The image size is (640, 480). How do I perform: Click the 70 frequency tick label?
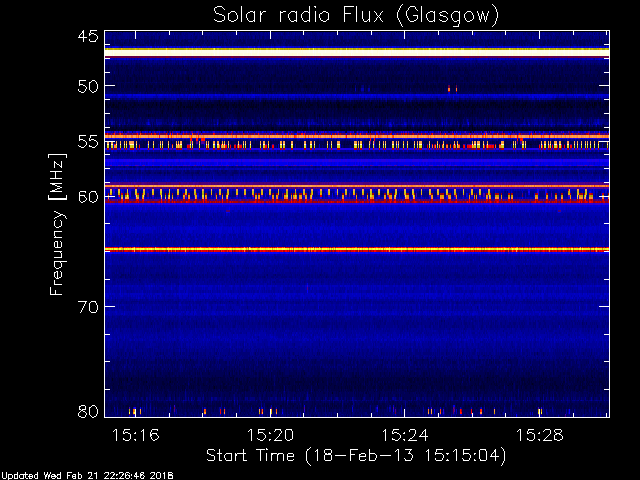coord(88,307)
